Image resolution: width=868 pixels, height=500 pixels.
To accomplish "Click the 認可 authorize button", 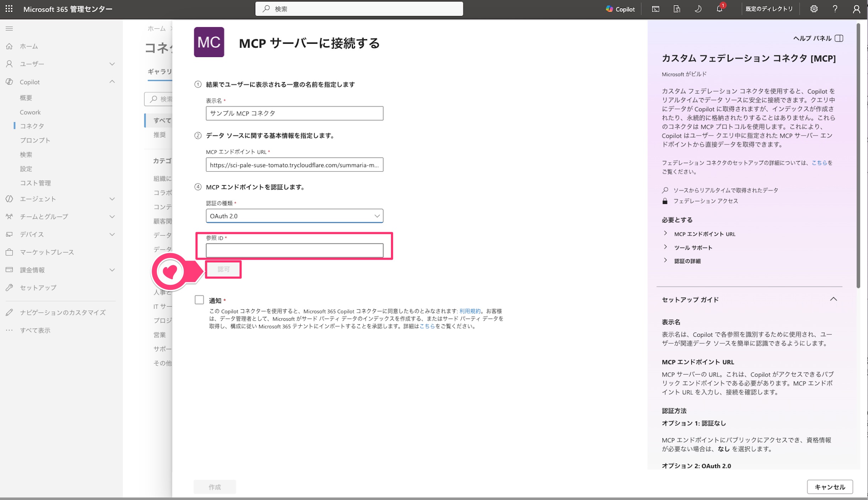I will pos(224,269).
